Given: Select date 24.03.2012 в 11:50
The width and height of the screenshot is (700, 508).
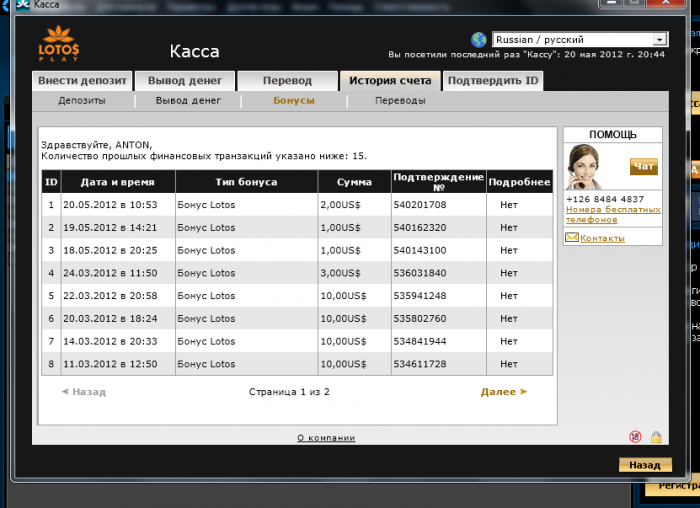Looking at the screenshot, I should (110, 273).
